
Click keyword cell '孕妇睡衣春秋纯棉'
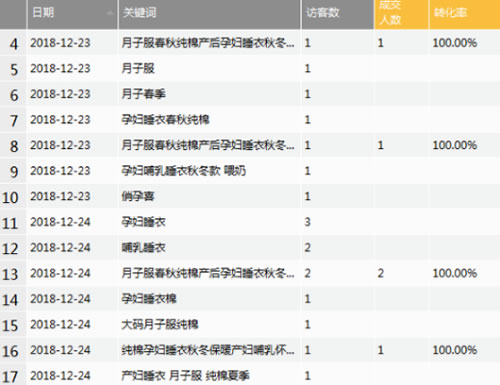165,120
